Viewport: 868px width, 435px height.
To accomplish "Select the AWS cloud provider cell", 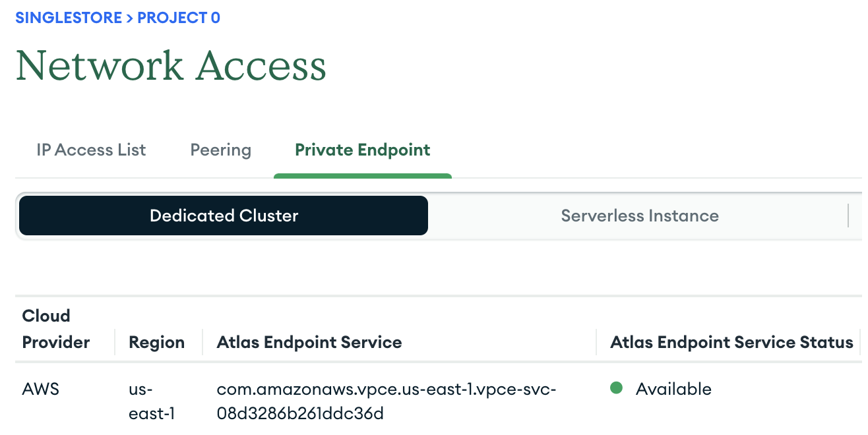I will click(x=41, y=389).
